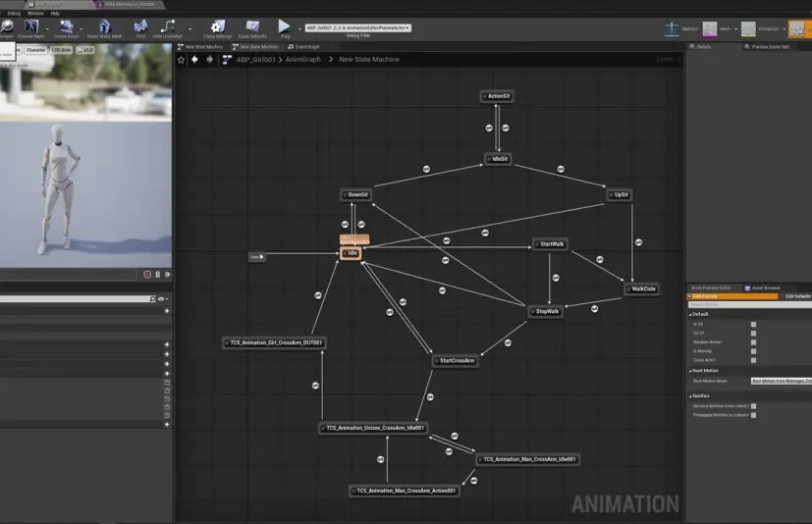Click transition icon between Idle and StartWalk

[447, 240]
